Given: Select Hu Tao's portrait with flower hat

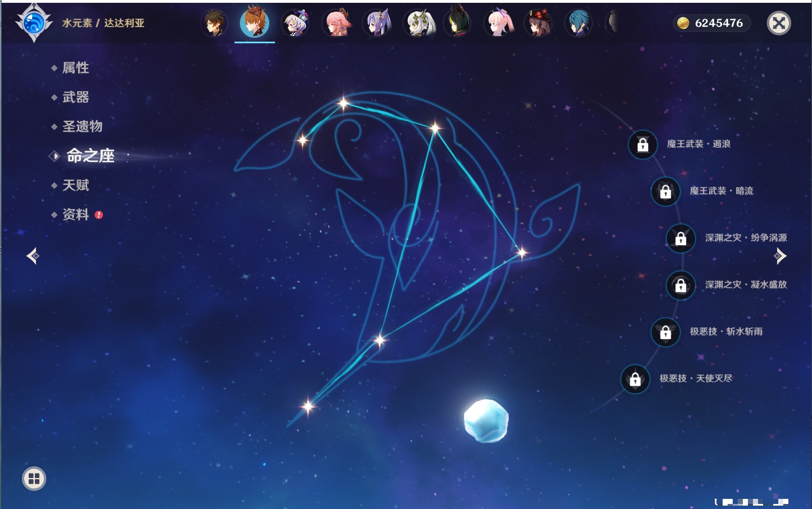Looking at the screenshot, I should click(538, 23).
